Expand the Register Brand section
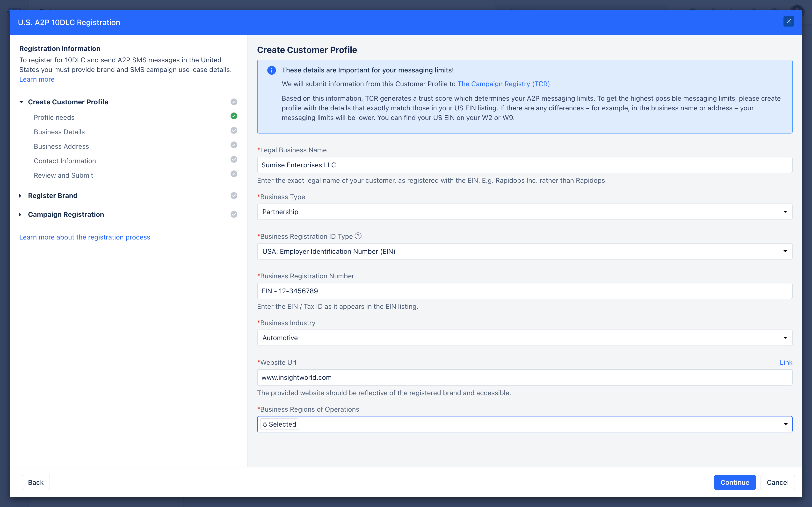The width and height of the screenshot is (812, 507). coord(21,196)
